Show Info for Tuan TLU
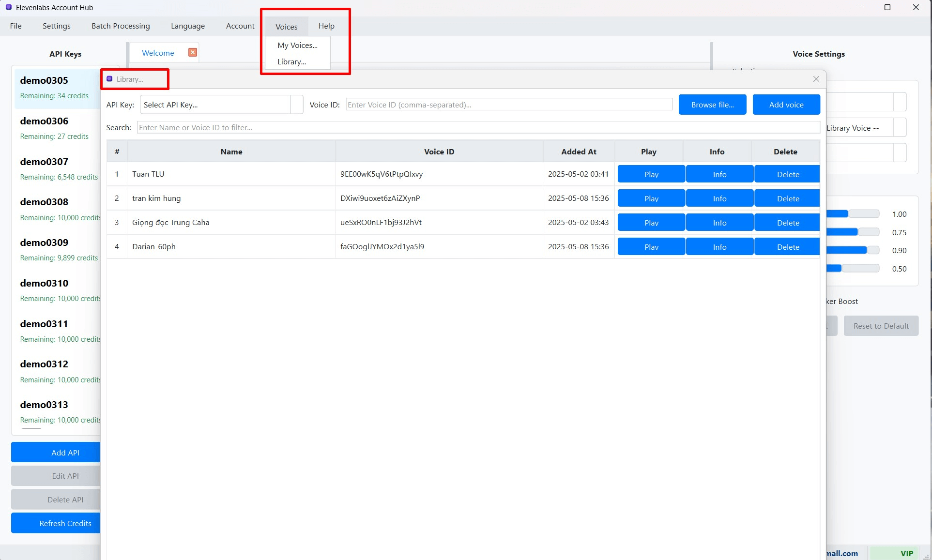The height and width of the screenshot is (560, 932). tap(719, 174)
